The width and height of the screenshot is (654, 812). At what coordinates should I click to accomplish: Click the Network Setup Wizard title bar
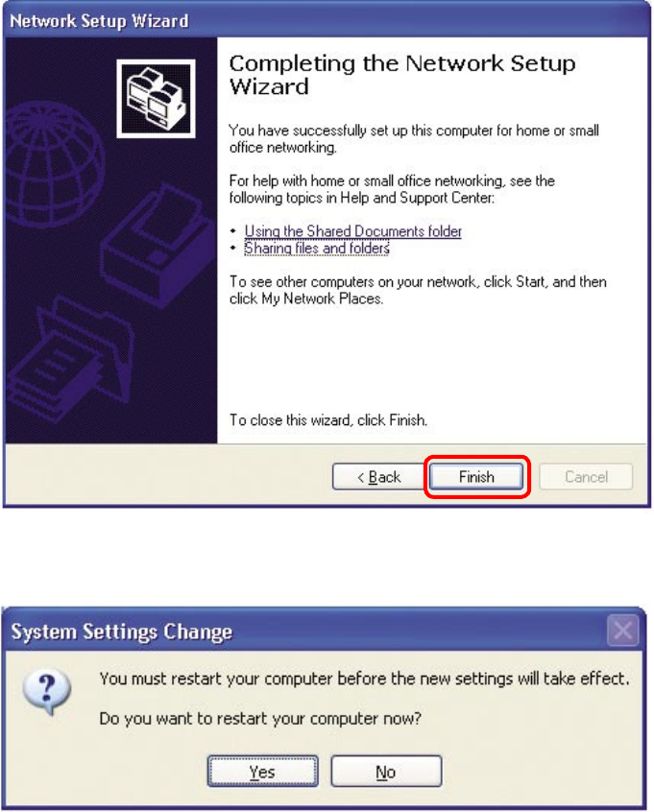point(327,21)
